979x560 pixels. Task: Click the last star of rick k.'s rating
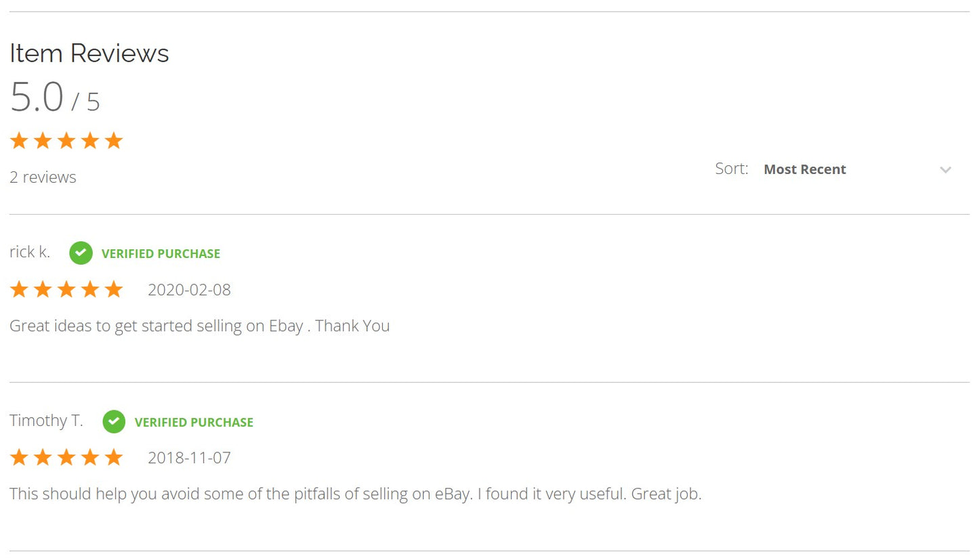114,290
